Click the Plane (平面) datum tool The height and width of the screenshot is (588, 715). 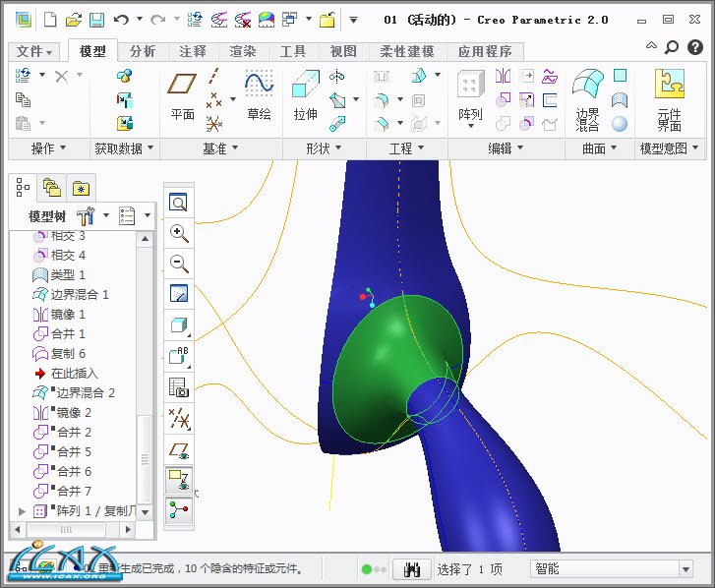183,96
